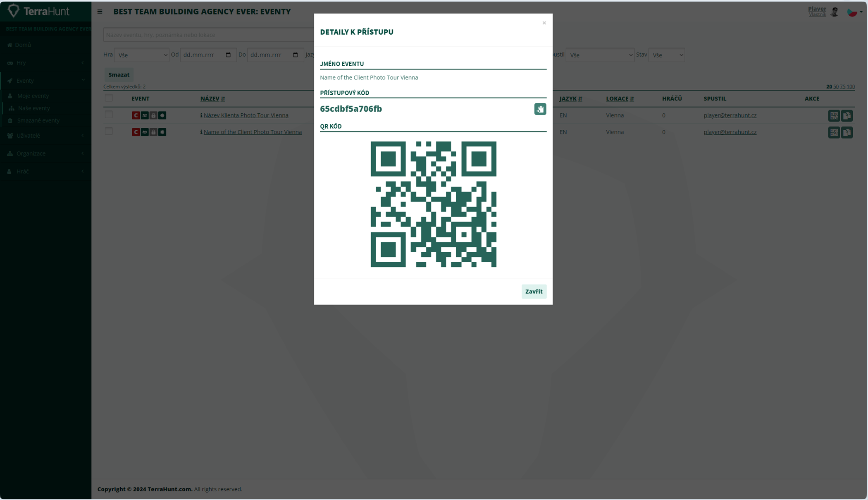The height and width of the screenshot is (500, 868).
Task: Close the access details dialog with X
Action: 544,23
